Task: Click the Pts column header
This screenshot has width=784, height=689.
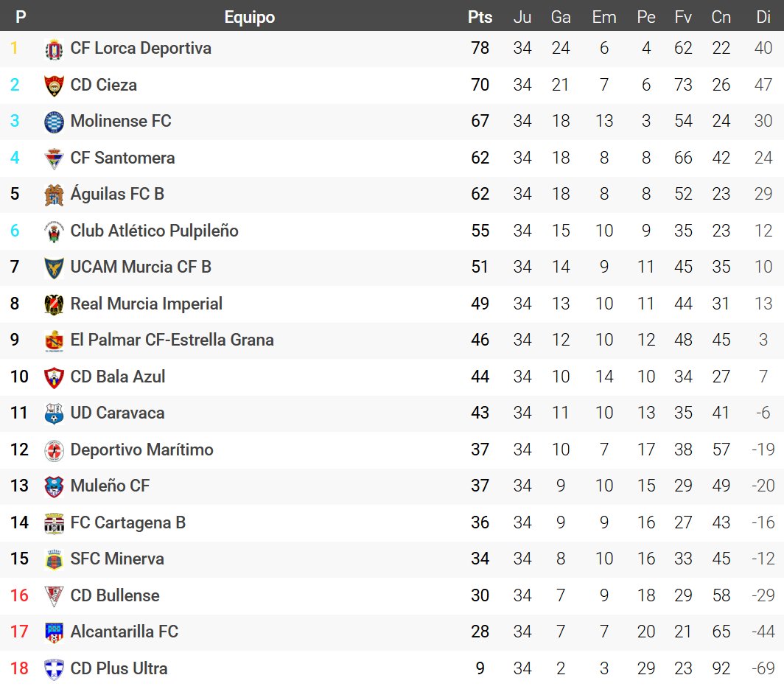Action: pyautogui.click(x=480, y=17)
